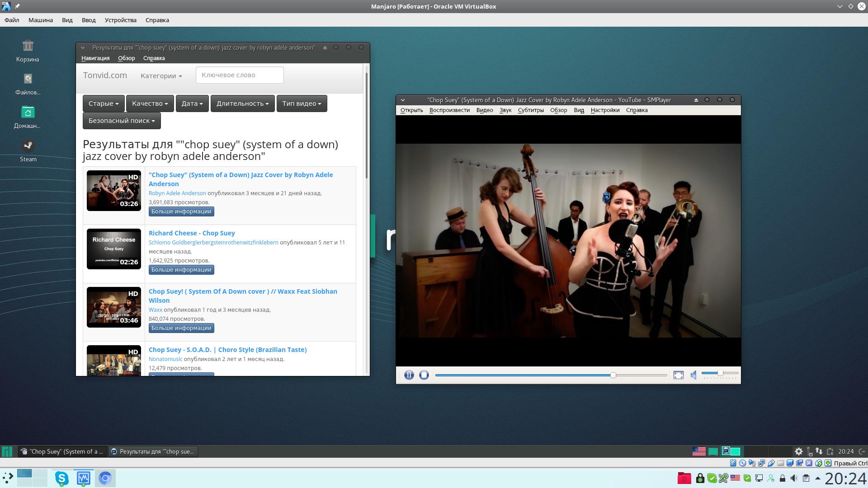Click the VirtualBox display status icon

pyautogui.click(x=790, y=463)
